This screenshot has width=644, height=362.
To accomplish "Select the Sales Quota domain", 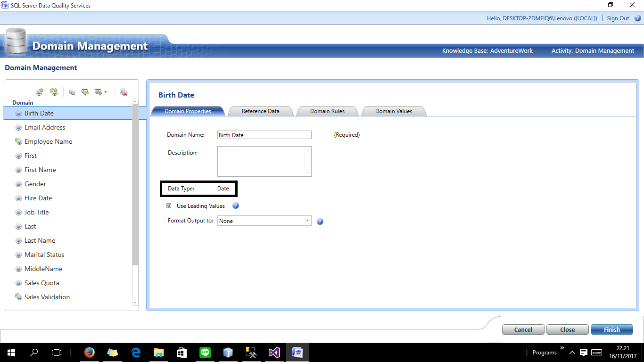I will click(42, 283).
